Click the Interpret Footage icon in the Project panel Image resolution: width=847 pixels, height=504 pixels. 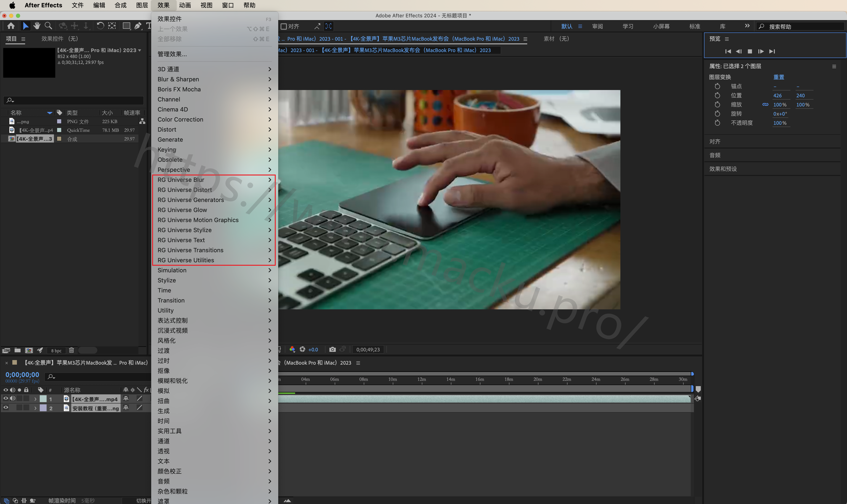click(6, 350)
